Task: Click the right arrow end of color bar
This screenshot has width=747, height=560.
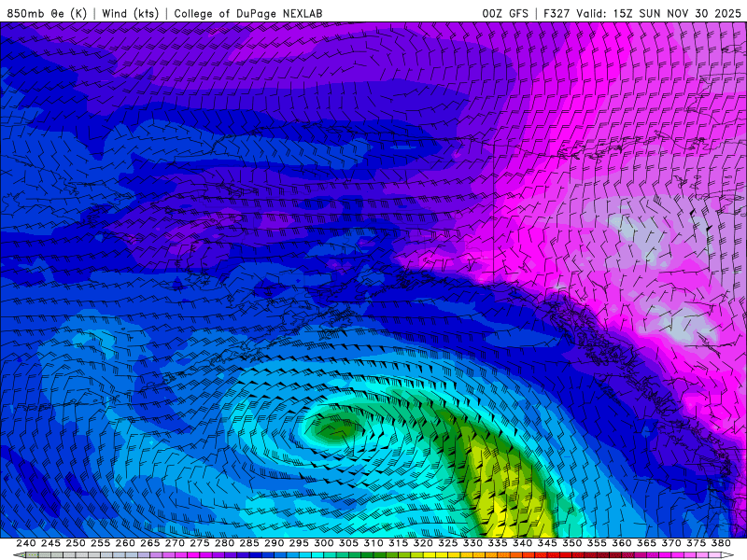Action: 728,555
